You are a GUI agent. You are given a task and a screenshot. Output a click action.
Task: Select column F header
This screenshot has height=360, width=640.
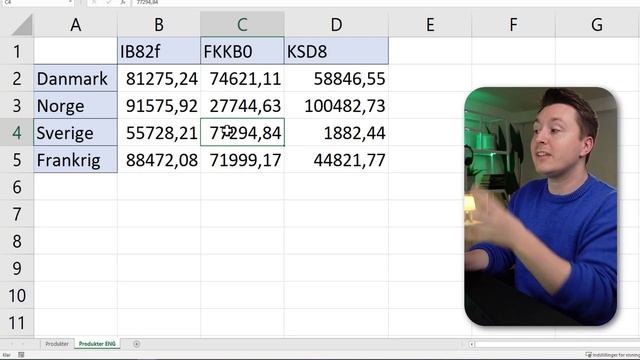point(513,25)
